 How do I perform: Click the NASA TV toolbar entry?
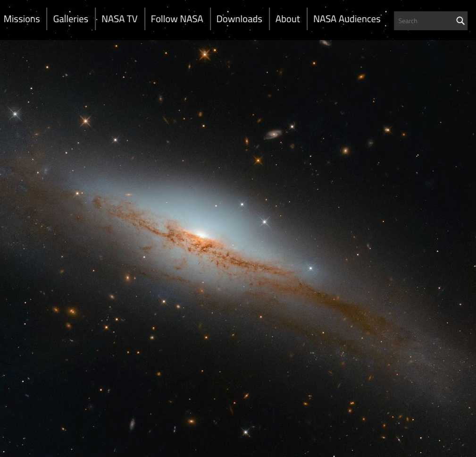[119, 19]
